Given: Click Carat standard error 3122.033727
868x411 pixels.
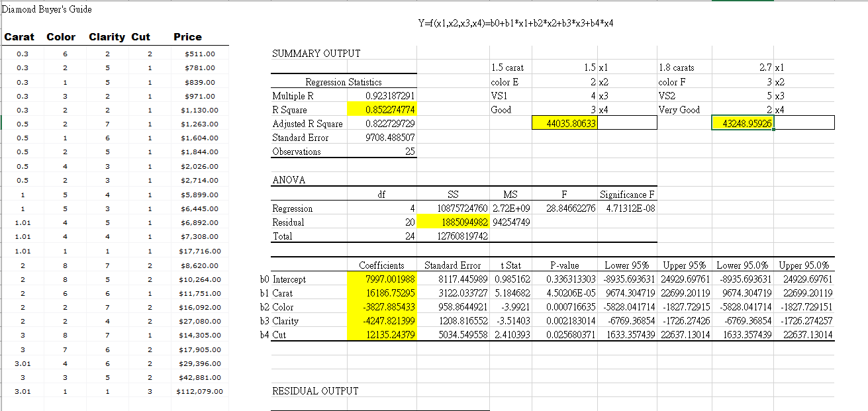Looking at the screenshot, I should coord(463,293).
